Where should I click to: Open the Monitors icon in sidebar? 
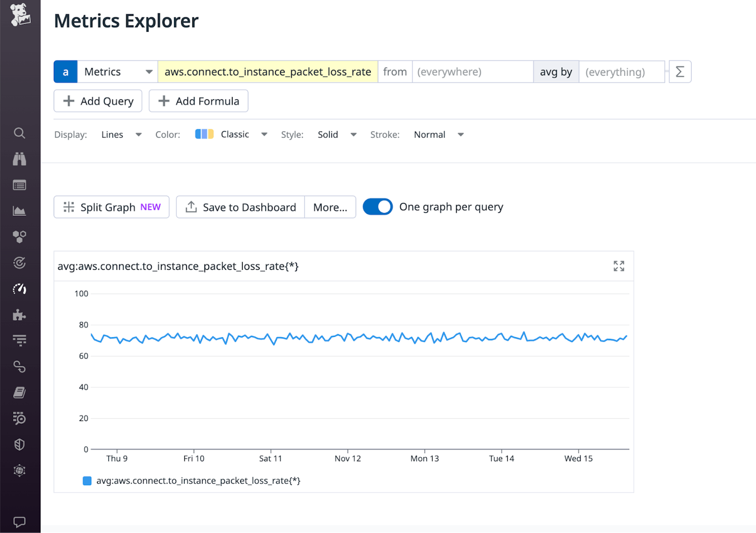(20, 263)
